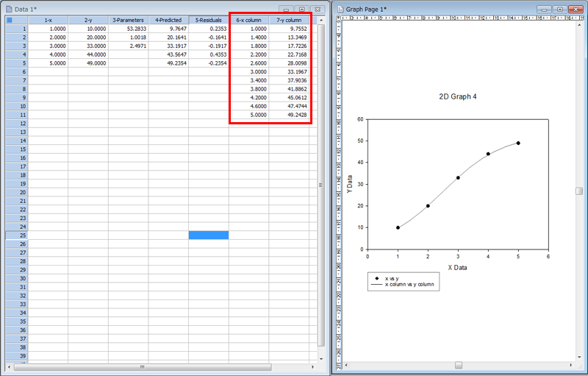Select the 4-Predicted column header
The image size is (588, 376).
coord(168,21)
